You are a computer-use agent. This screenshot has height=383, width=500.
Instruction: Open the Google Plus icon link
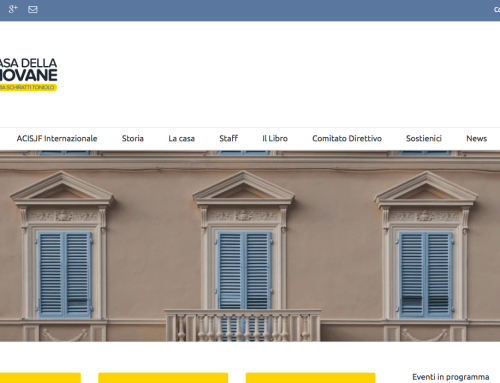pos(13,9)
